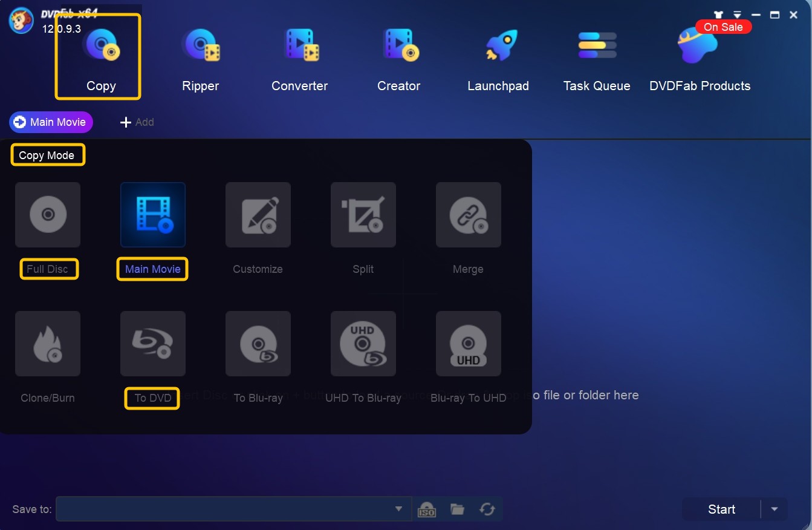Click the Start button
The height and width of the screenshot is (530, 812).
click(722, 509)
